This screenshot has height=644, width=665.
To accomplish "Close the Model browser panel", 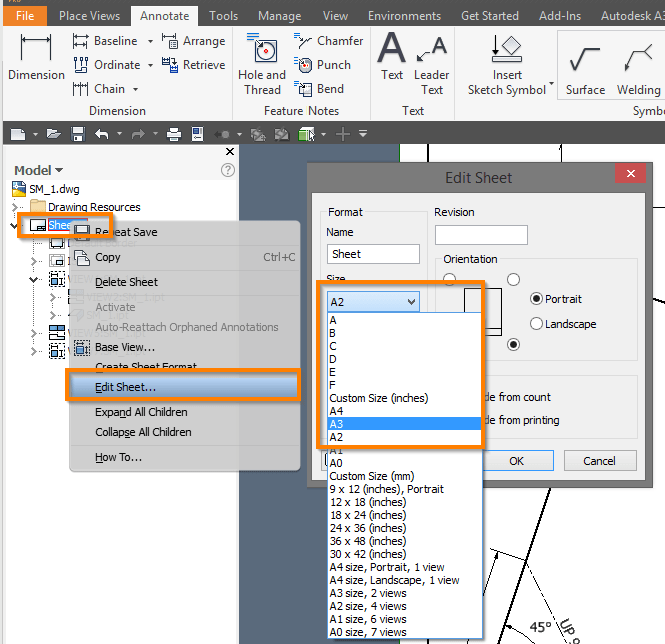I will pos(230,151).
